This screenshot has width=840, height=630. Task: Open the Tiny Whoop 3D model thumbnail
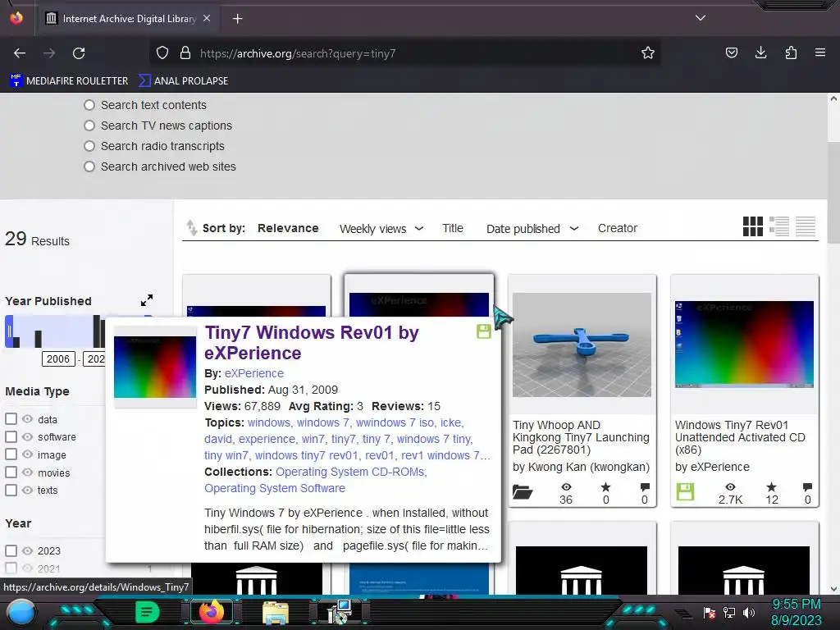click(x=582, y=345)
